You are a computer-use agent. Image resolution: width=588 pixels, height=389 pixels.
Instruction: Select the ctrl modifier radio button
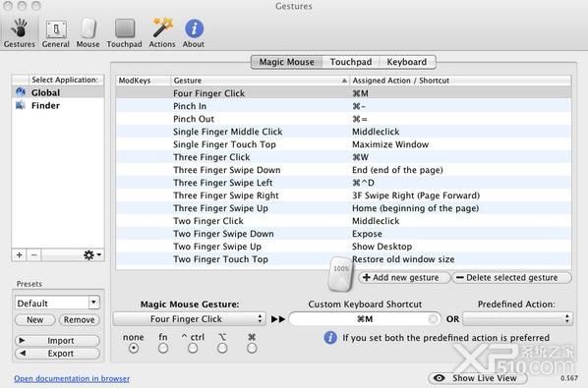[193, 349]
